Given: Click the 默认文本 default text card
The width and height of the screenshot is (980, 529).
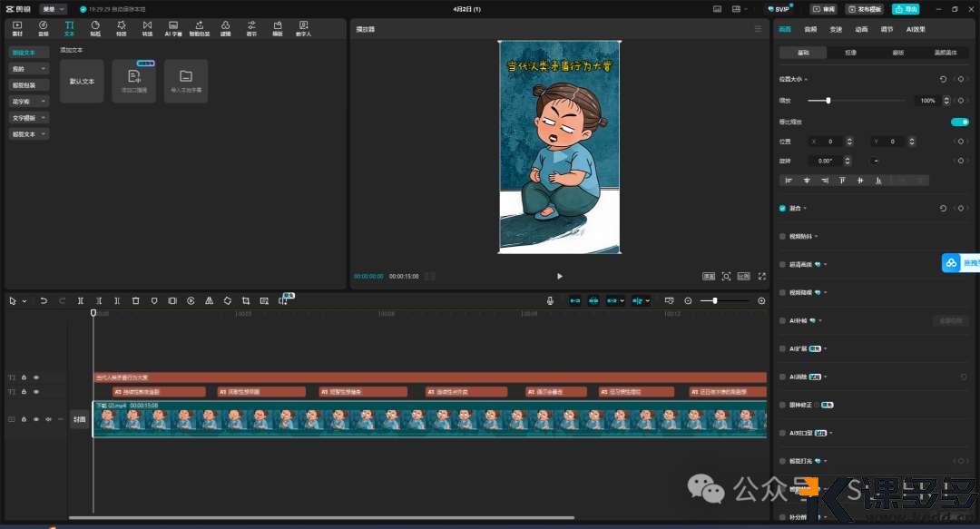Looking at the screenshot, I should click(x=82, y=82).
